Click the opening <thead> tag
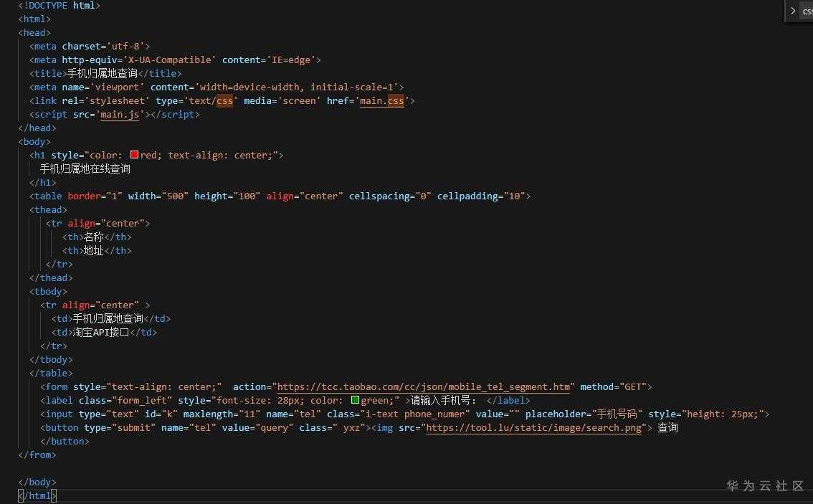The width and height of the screenshot is (813, 504). (48, 209)
